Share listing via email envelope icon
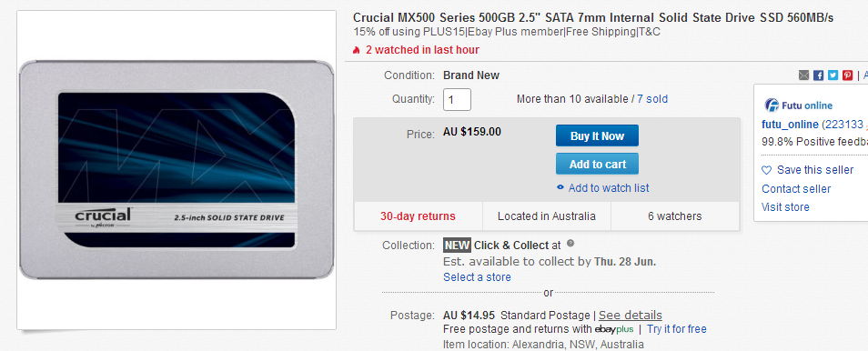Image resolution: width=868 pixels, height=351 pixels. coord(803,75)
